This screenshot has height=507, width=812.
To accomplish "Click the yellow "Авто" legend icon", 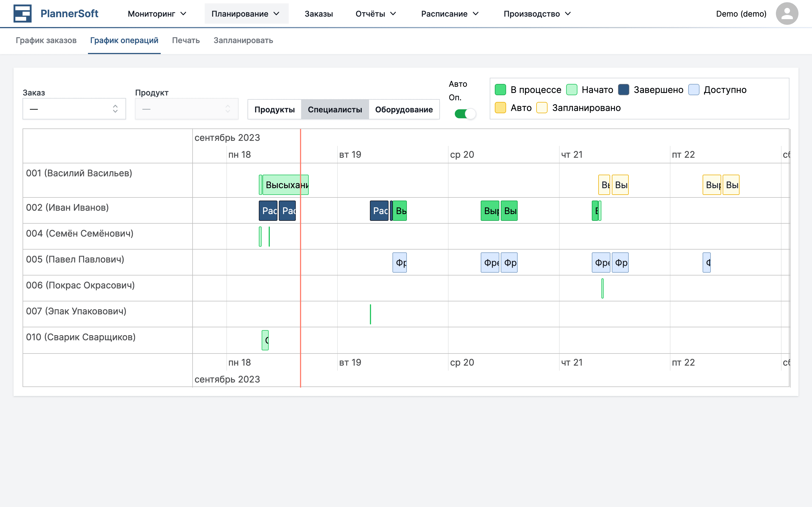I will click(x=501, y=108).
